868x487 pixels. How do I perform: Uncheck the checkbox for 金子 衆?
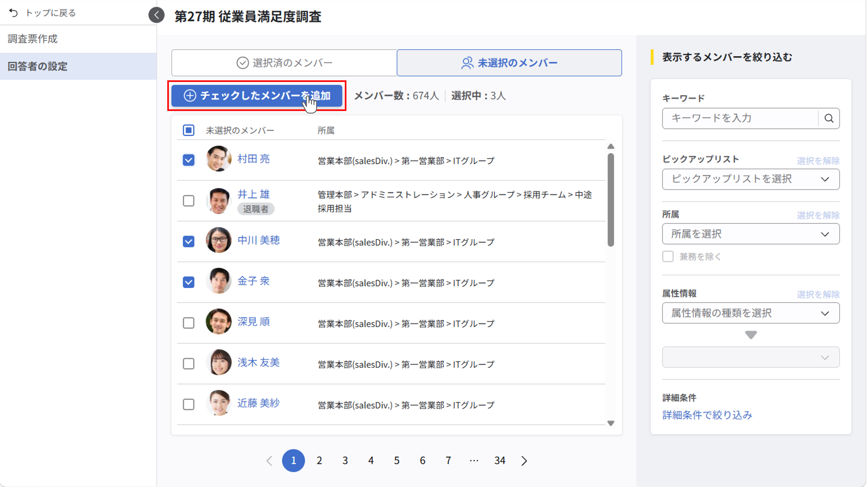pyautogui.click(x=189, y=282)
